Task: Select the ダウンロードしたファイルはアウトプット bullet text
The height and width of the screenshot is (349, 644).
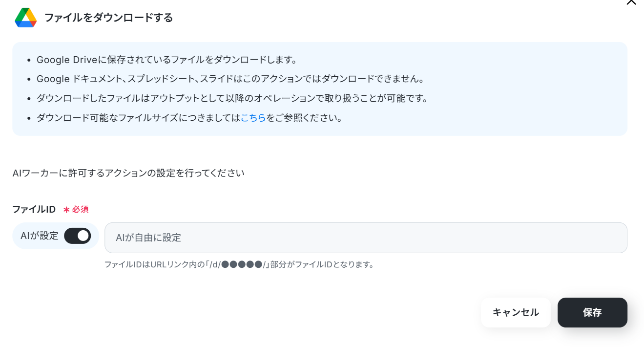Action: coord(232,99)
